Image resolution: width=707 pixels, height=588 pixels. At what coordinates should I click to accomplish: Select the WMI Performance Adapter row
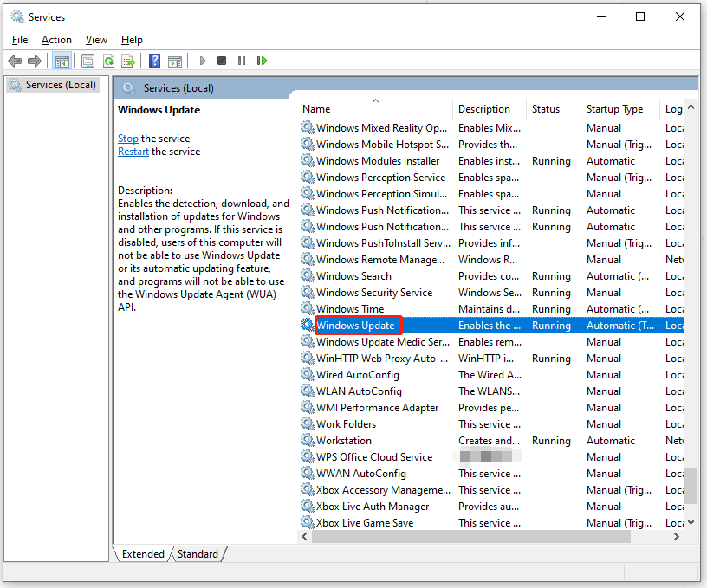tap(491, 407)
